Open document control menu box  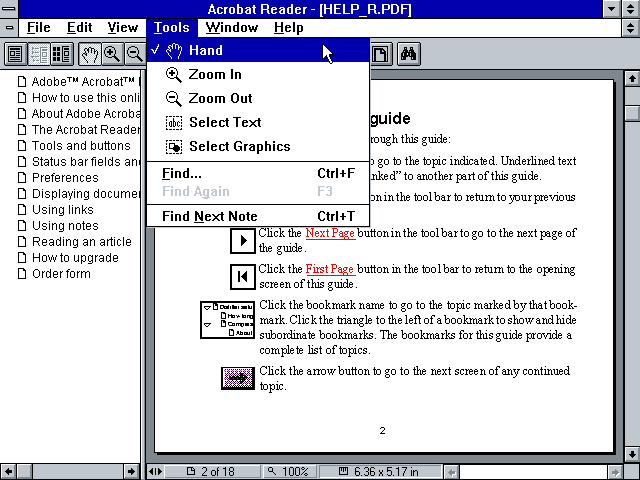tap(9, 28)
